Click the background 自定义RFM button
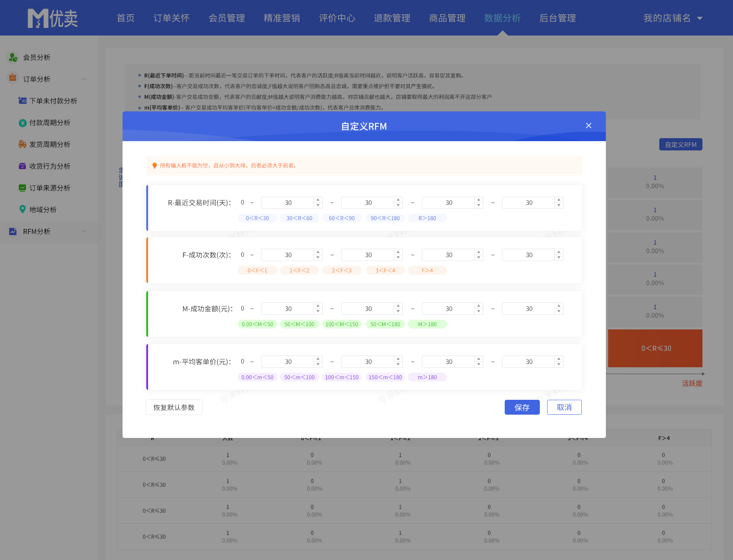 coord(681,145)
